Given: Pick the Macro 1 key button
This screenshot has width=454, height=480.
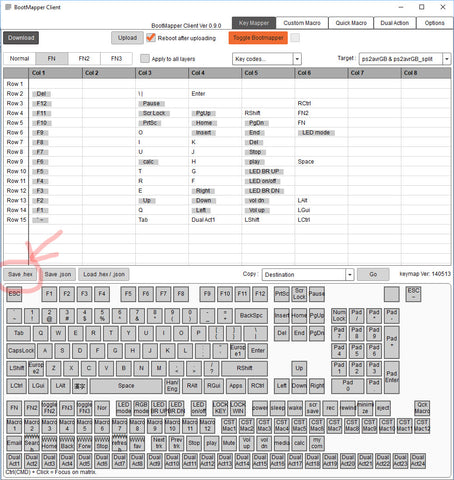Looking at the screenshot, I should [x=14, y=425].
